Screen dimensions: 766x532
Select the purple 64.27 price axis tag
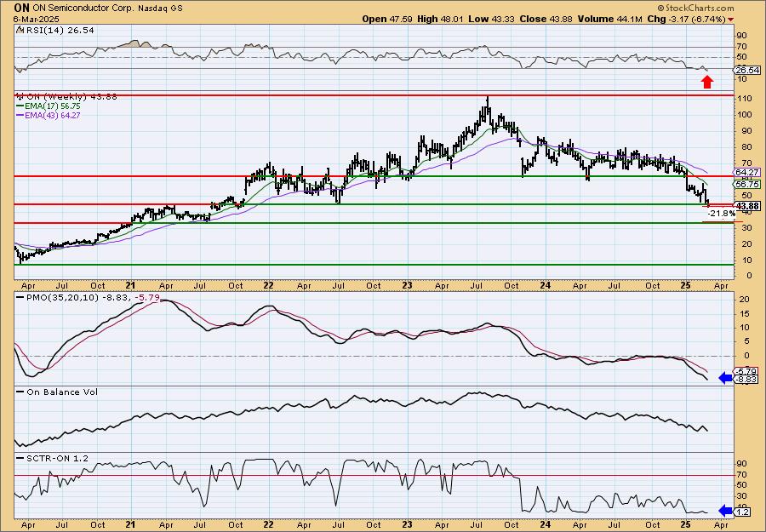tap(748, 173)
